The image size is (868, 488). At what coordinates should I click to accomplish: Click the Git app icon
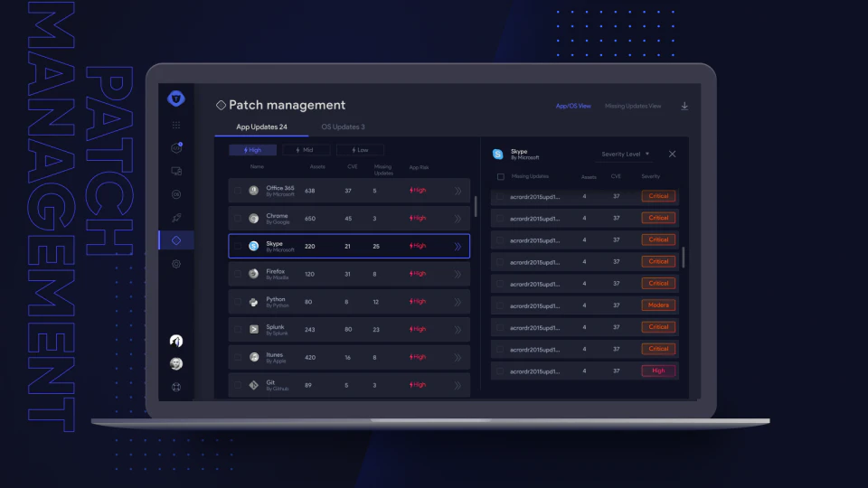coord(253,385)
